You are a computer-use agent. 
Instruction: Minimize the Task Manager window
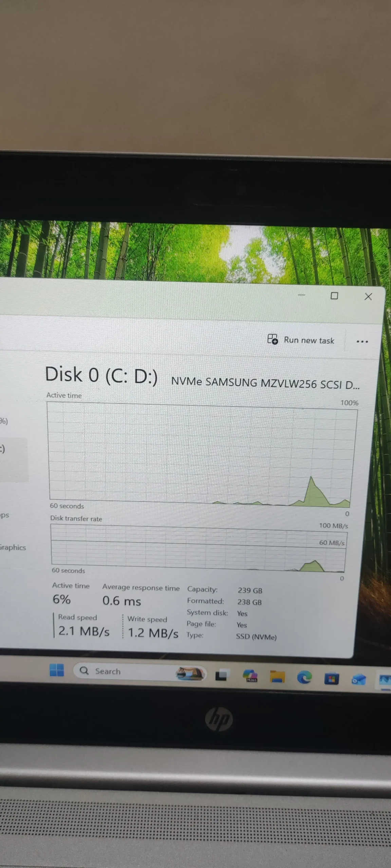(x=301, y=295)
